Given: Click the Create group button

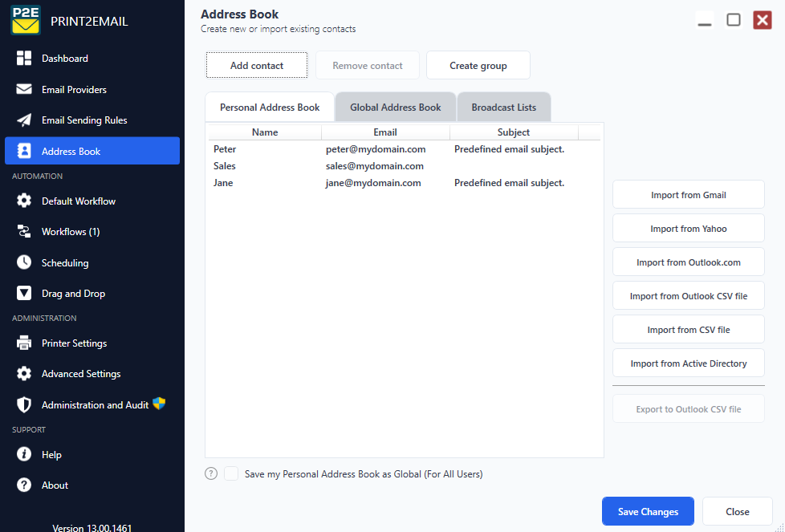Looking at the screenshot, I should (478, 65).
